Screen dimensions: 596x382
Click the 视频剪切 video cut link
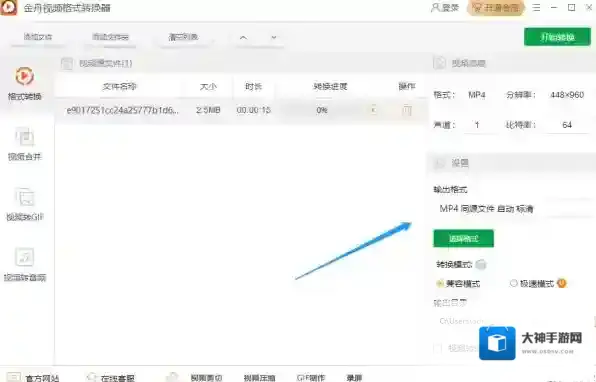coord(206,378)
